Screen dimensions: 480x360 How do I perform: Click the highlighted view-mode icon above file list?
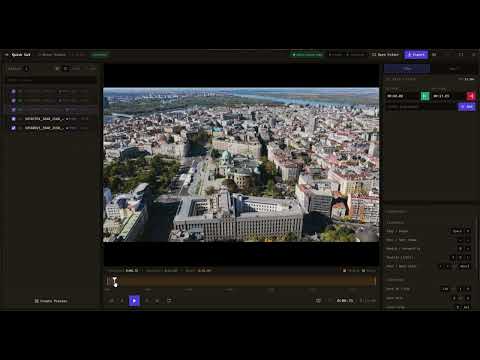(x=66, y=69)
